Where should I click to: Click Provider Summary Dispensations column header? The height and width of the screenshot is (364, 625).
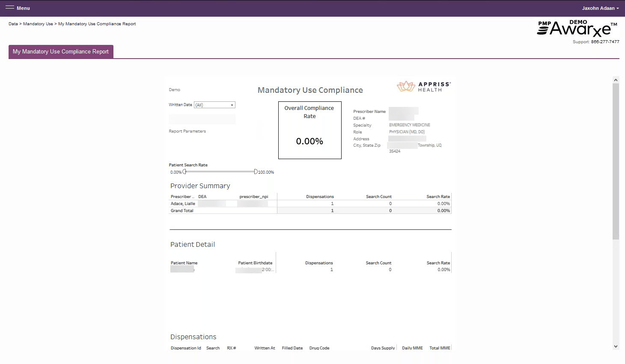tap(320, 197)
